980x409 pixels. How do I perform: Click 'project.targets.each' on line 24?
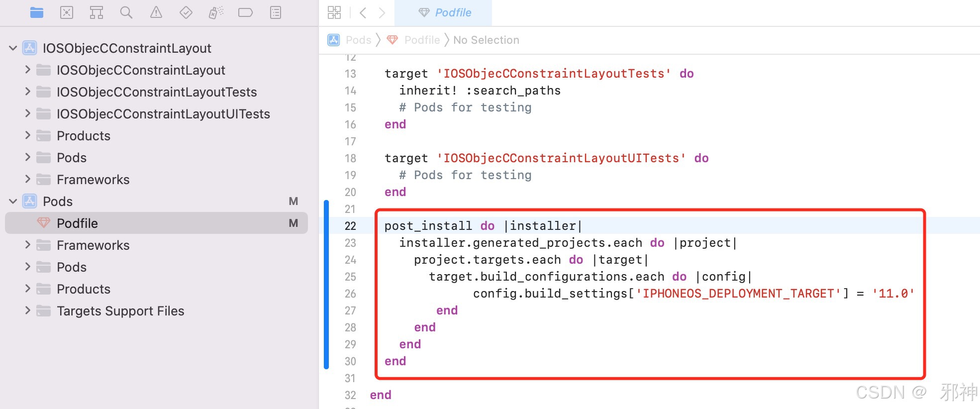click(487, 260)
